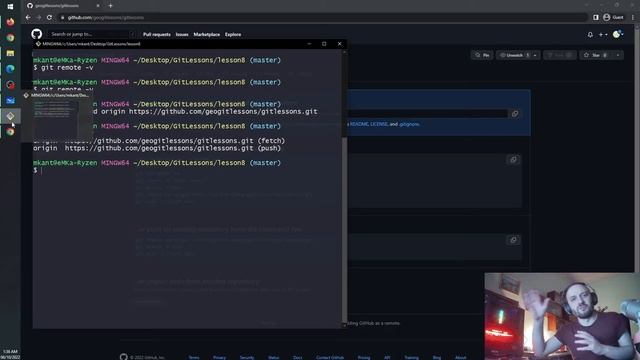Expand the Star lists dropdown arrow
Viewport: 640px width, 360px height.
[618, 55]
